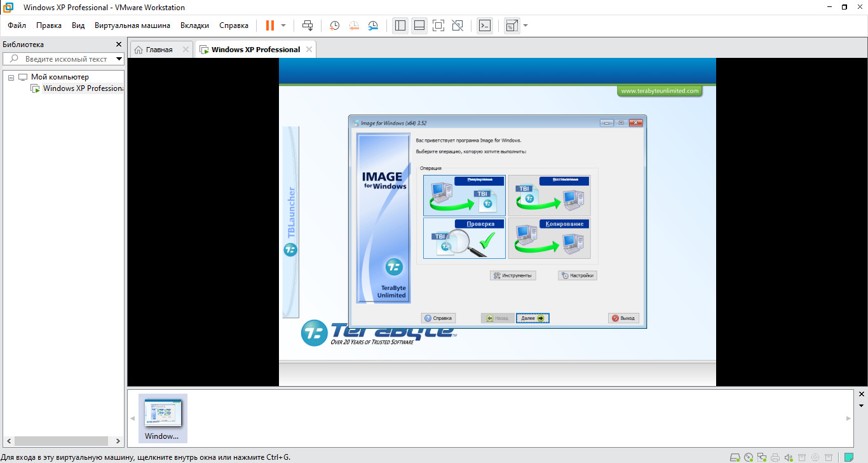This screenshot has width=868, height=463.
Task: Open Инструменты in Image for Windows
Action: pyautogui.click(x=513, y=275)
